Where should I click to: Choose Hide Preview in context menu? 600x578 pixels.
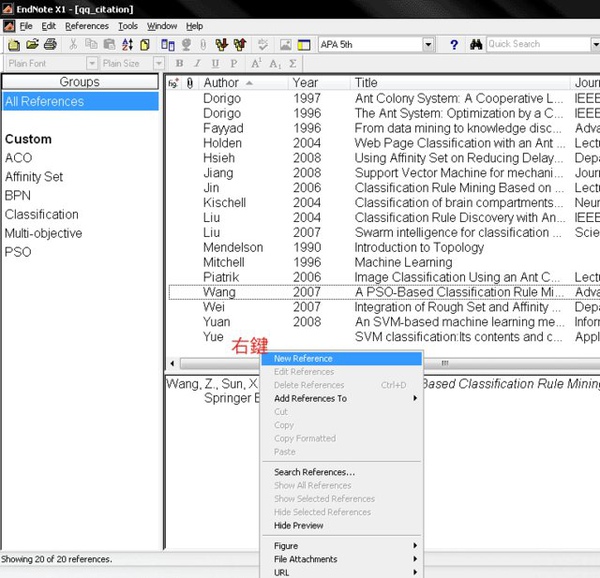(x=342, y=526)
